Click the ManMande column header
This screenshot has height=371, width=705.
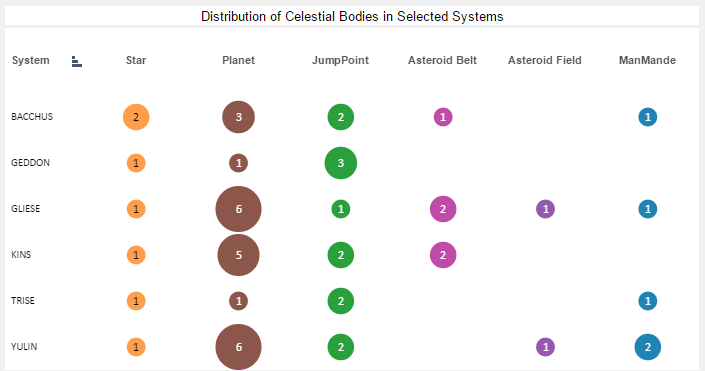pyautogui.click(x=647, y=60)
